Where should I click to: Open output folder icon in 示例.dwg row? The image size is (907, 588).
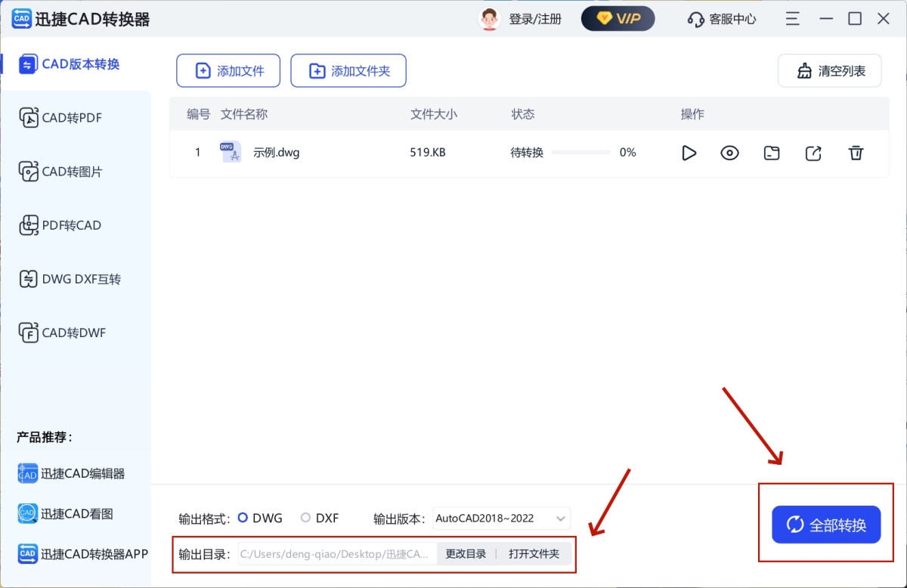point(771,153)
